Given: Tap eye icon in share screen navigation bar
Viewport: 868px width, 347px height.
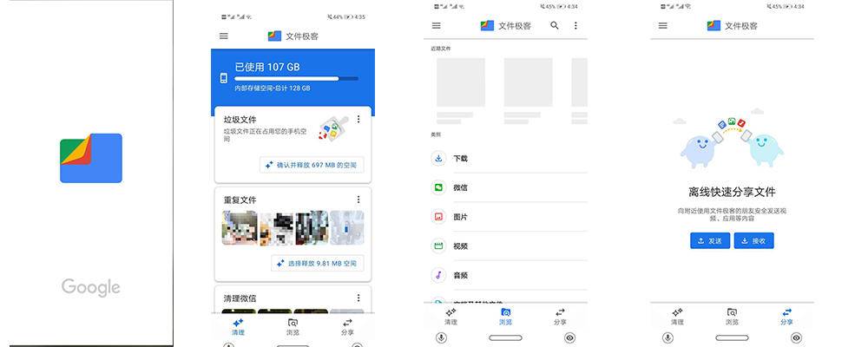Looking at the screenshot, I should 796,337.
